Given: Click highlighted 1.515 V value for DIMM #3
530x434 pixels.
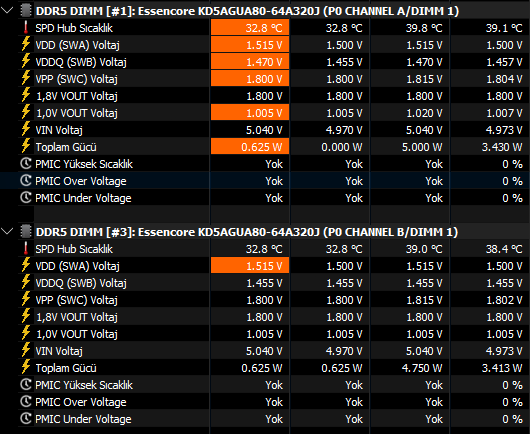Looking at the screenshot, I should pyautogui.click(x=250, y=265).
